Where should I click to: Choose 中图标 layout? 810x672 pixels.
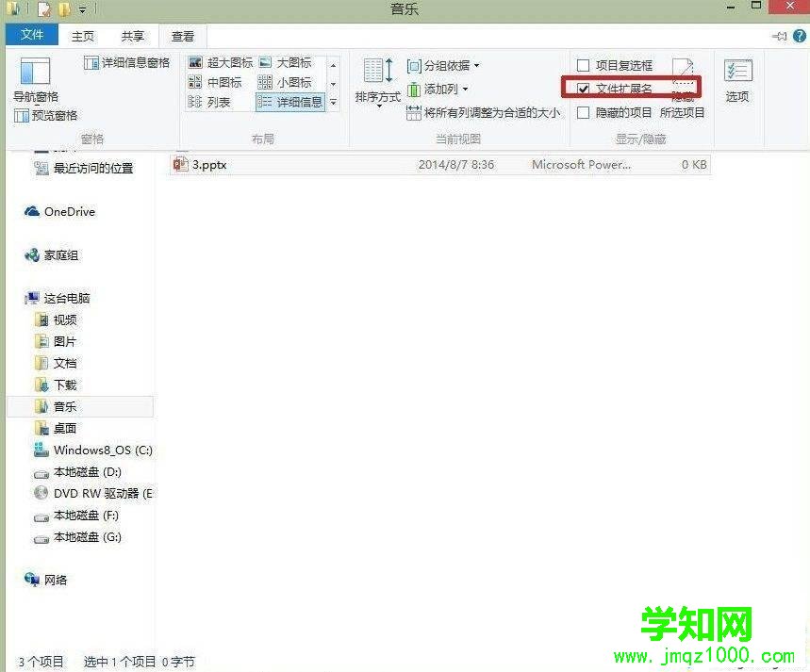coord(215,82)
